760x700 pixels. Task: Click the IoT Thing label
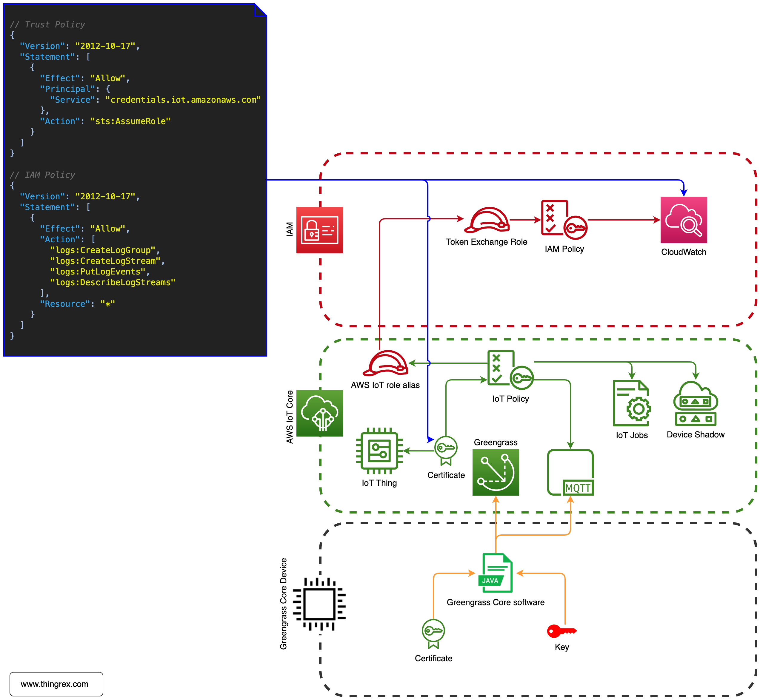pyautogui.click(x=379, y=483)
